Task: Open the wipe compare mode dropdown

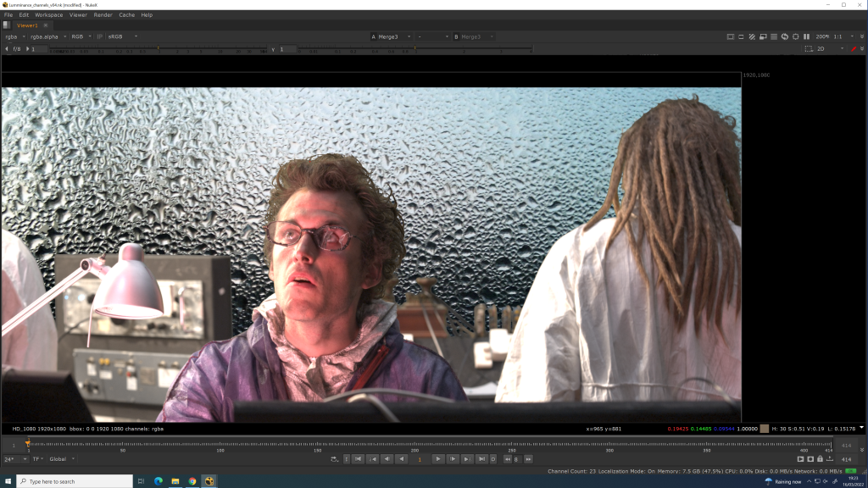Action: [x=432, y=36]
